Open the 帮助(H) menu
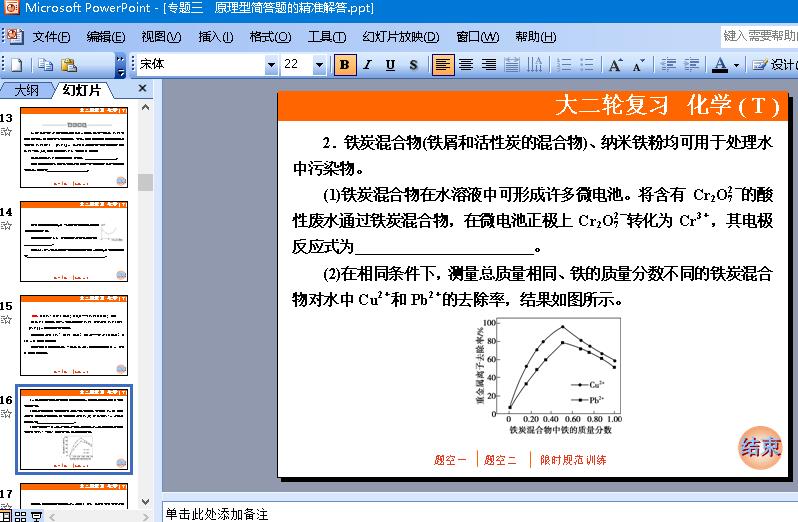Screen dimensions: 798x522 coord(535,37)
